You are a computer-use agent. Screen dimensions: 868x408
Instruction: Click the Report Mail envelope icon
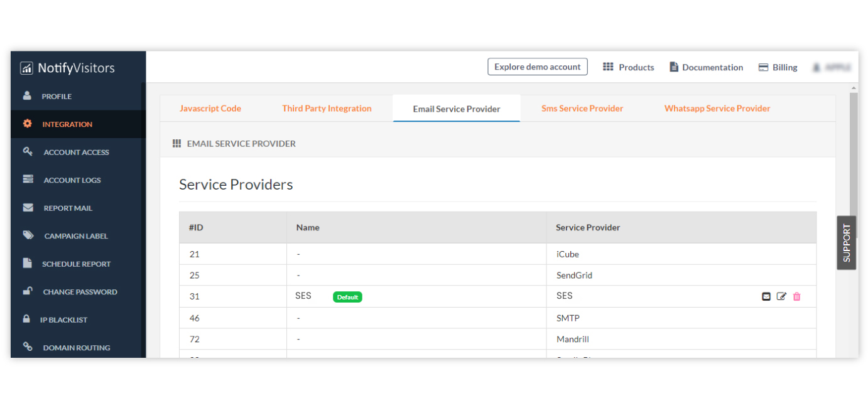click(x=28, y=208)
